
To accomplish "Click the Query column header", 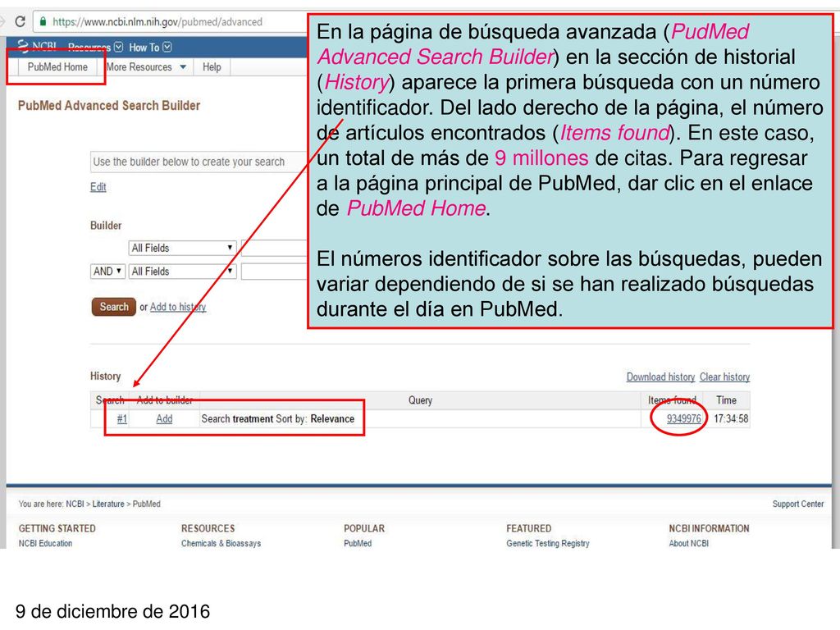I will click(x=420, y=400).
